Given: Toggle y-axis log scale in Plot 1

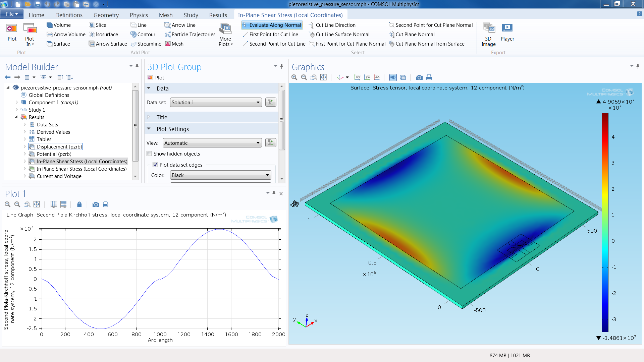Looking at the screenshot, I should 63,204.
